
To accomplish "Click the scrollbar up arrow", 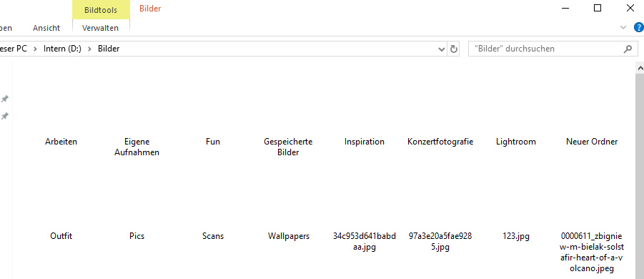I will (640, 67).
